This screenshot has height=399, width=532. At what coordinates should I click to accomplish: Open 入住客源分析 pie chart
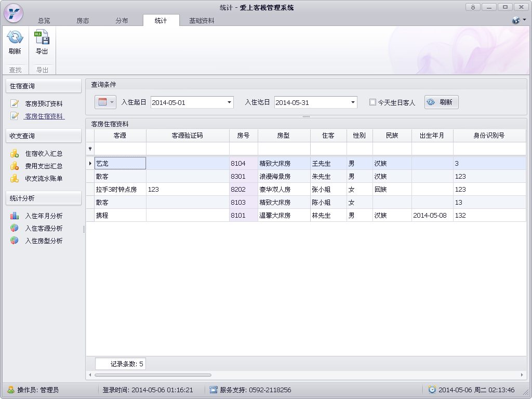point(44,229)
